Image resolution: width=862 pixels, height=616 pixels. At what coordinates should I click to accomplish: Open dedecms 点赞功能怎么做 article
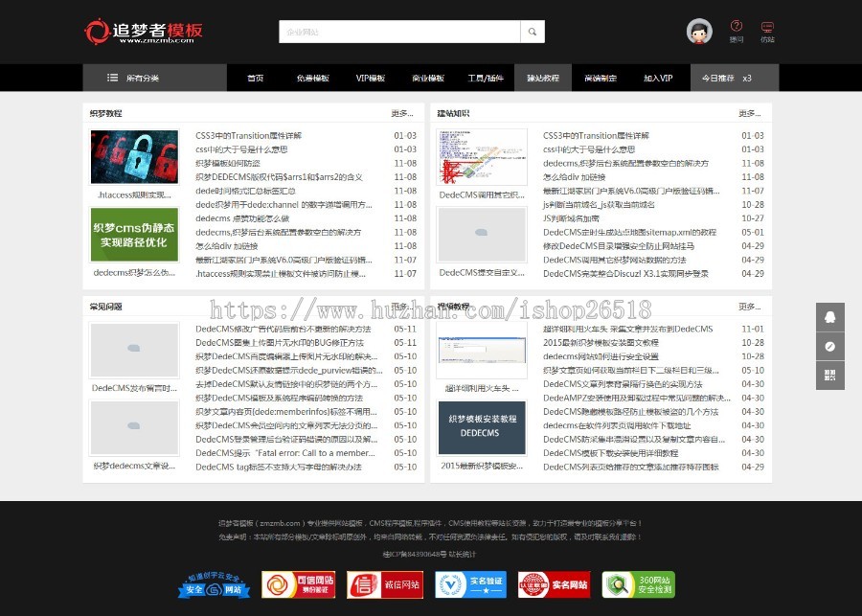[242, 218]
